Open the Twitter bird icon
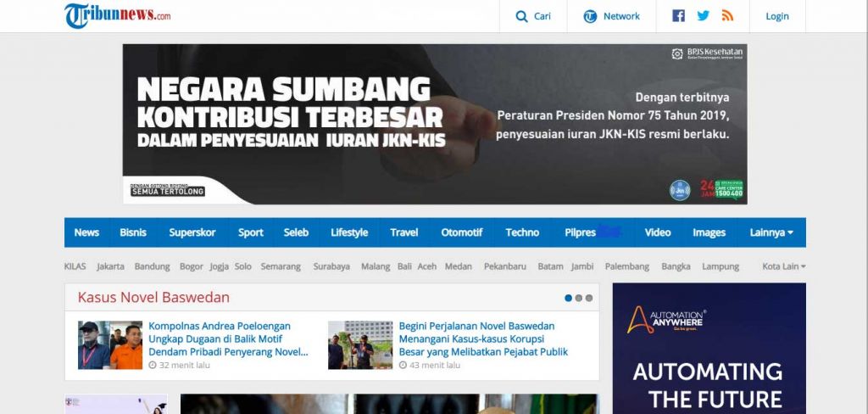Screen dimensions: 868x414 tap(703, 16)
